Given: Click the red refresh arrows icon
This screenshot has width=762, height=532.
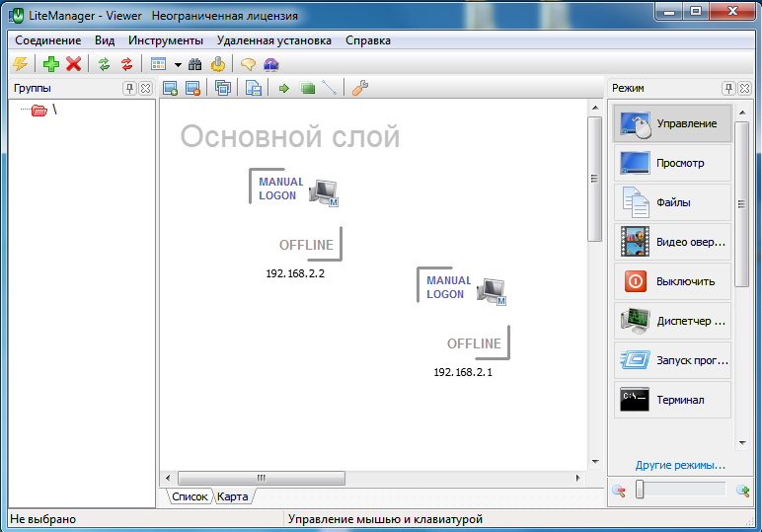Looking at the screenshot, I should click(127, 63).
